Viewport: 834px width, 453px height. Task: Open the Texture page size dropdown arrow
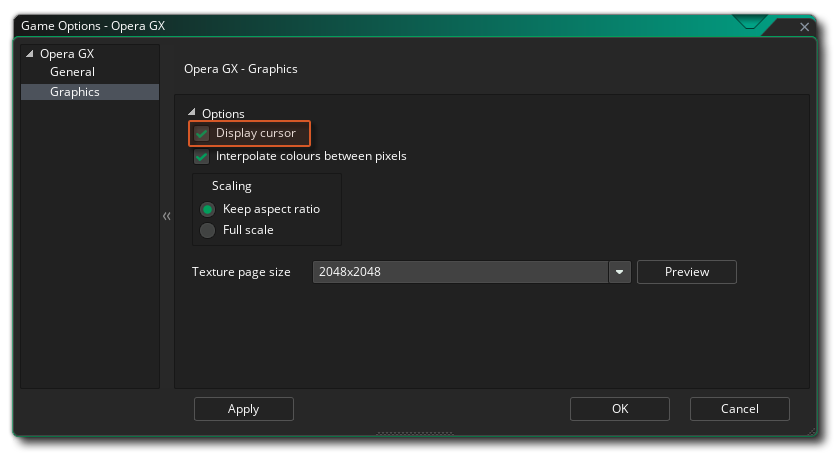[x=620, y=272]
